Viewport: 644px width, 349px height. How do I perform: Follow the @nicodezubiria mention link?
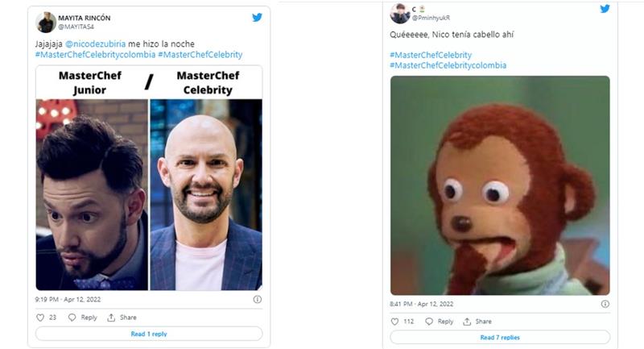point(95,44)
